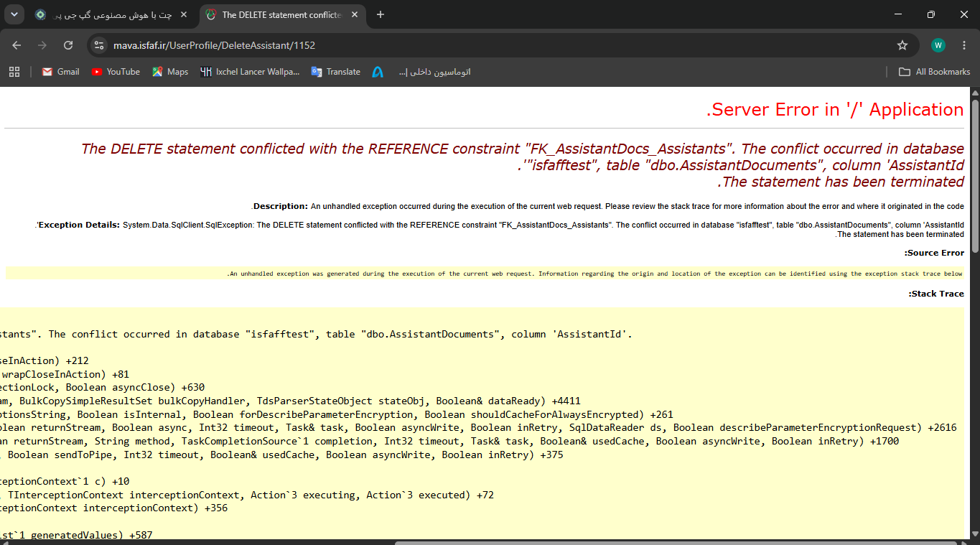Image resolution: width=980 pixels, height=545 pixels.
Task: Open the Translate bookmark
Action: pos(335,72)
